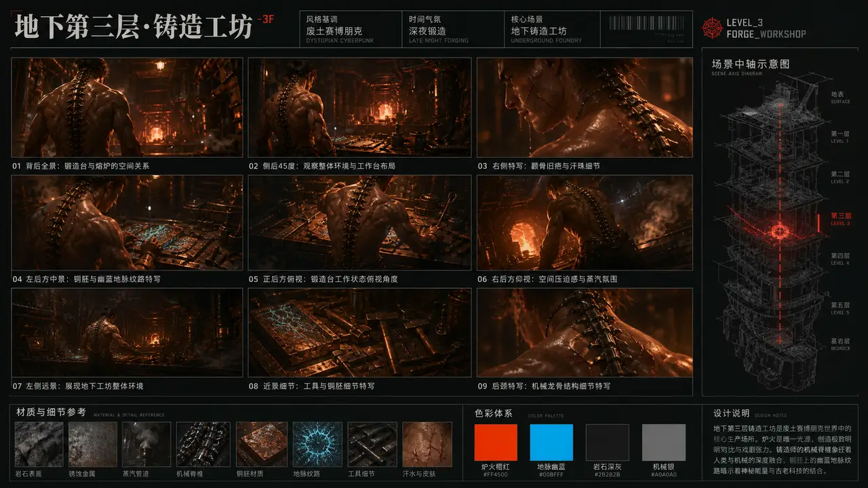Pick the 炉火橙红 orange-red swatch
Image resolution: width=868 pixels, height=488 pixels.
496,443
